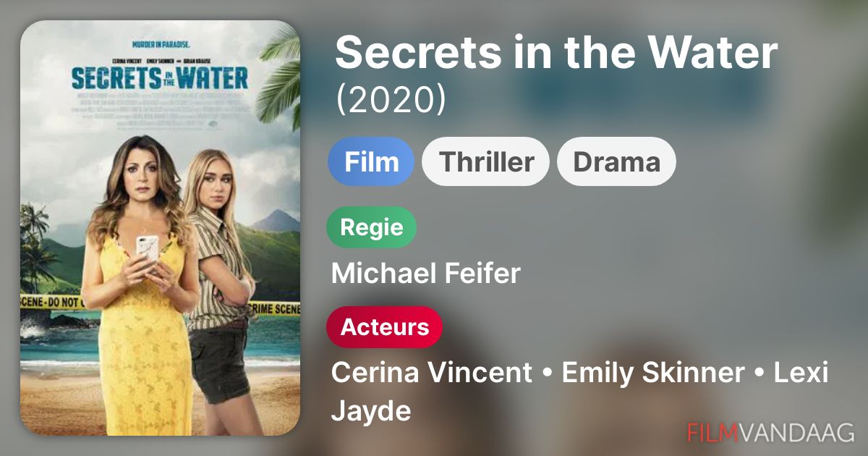Click the release year (2020)
Image resolution: width=868 pixels, height=456 pixels.
point(391,101)
